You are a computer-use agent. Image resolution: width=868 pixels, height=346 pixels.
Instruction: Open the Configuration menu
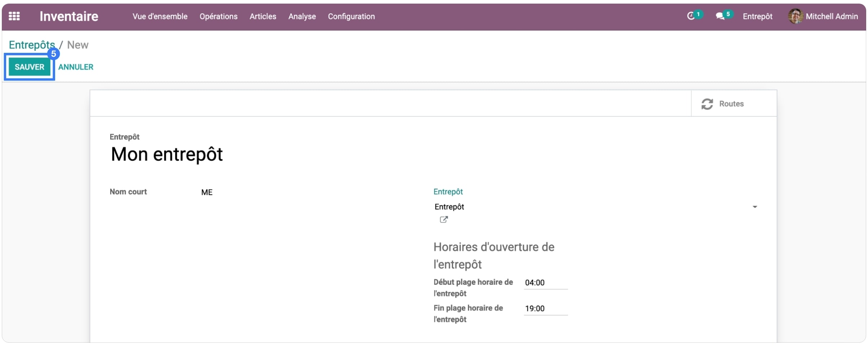(351, 16)
